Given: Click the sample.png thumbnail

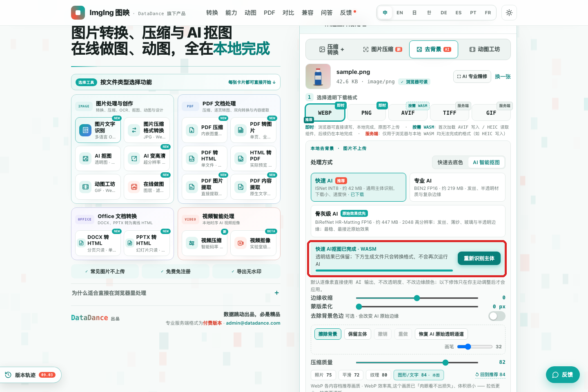Looking at the screenshot, I should tap(318, 76).
